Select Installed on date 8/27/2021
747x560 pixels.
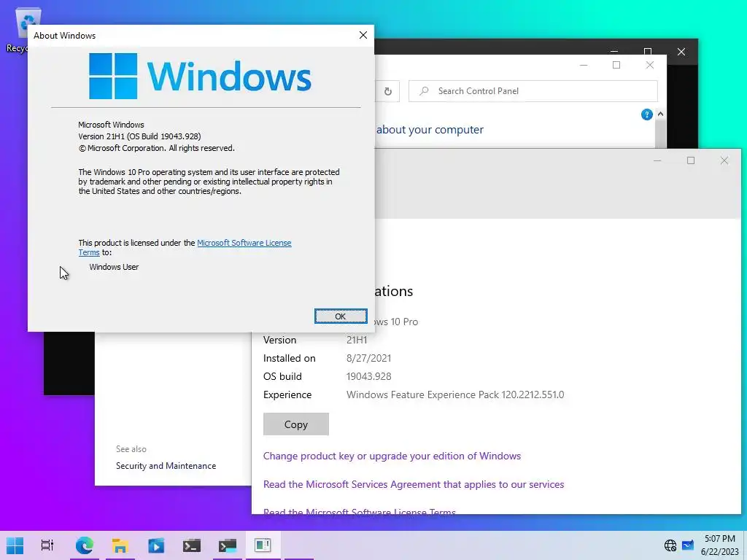[368, 358]
